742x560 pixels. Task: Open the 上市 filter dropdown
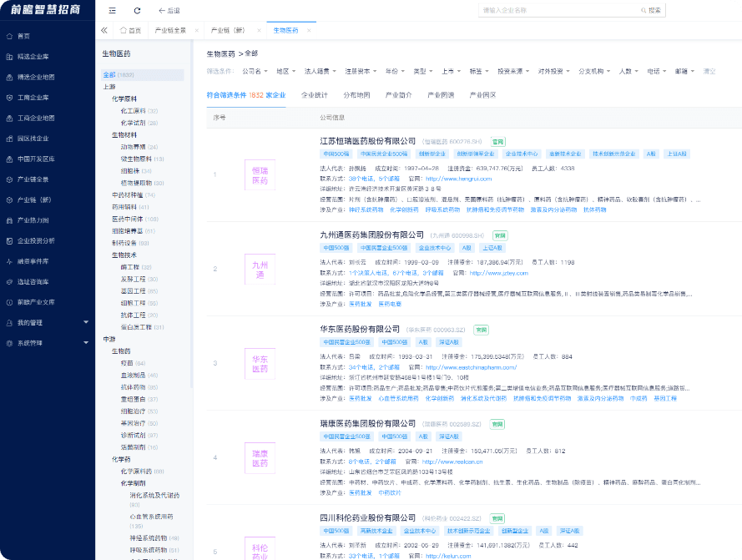[x=451, y=72]
